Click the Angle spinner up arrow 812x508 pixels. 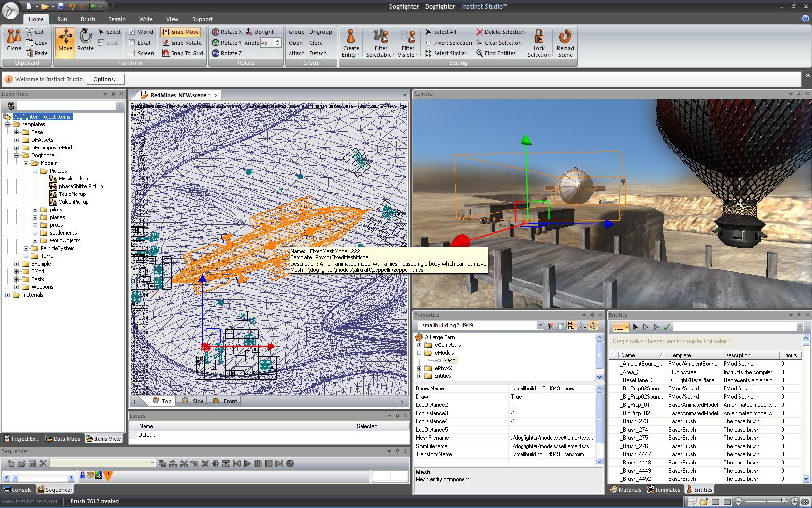pos(277,41)
